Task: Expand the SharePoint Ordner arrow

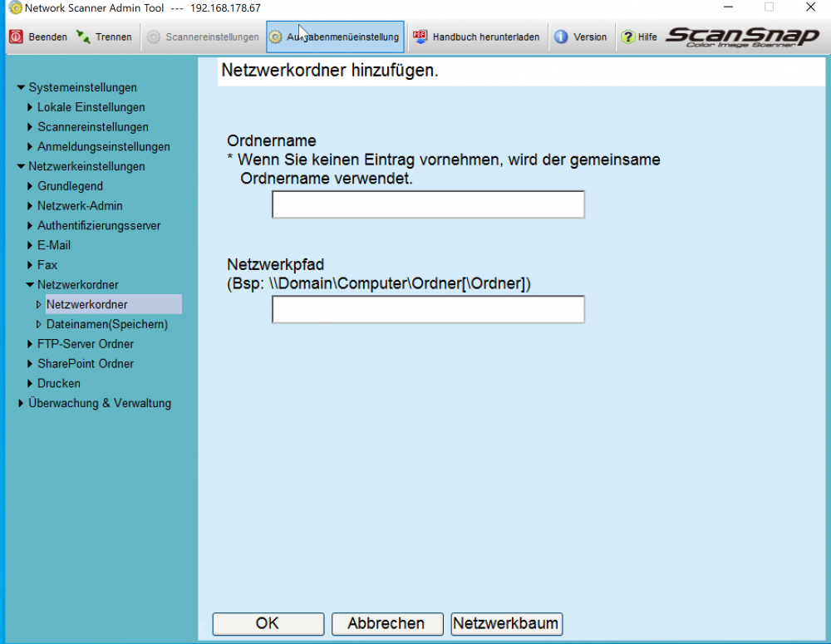Action: click(30, 364)
